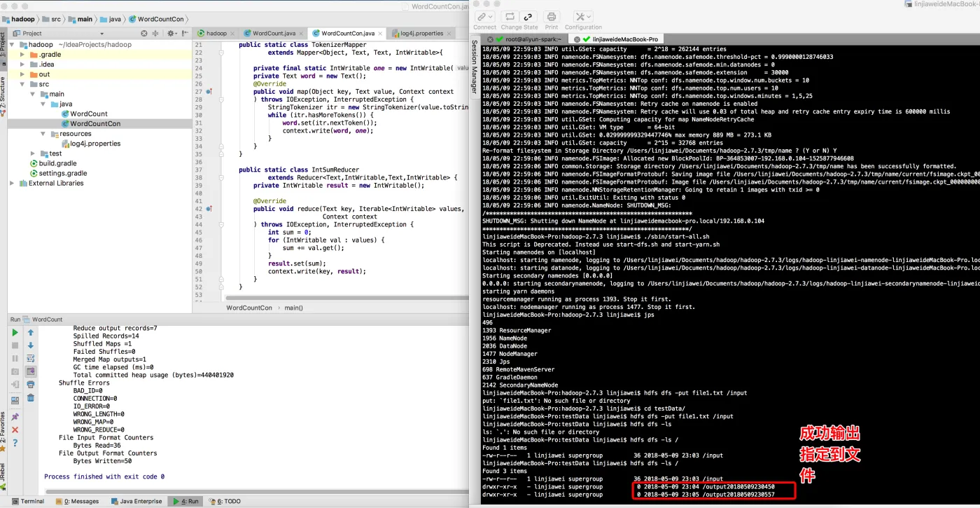Select the 4: Run tool window button
980x508 pixels.
coord(185,501)
